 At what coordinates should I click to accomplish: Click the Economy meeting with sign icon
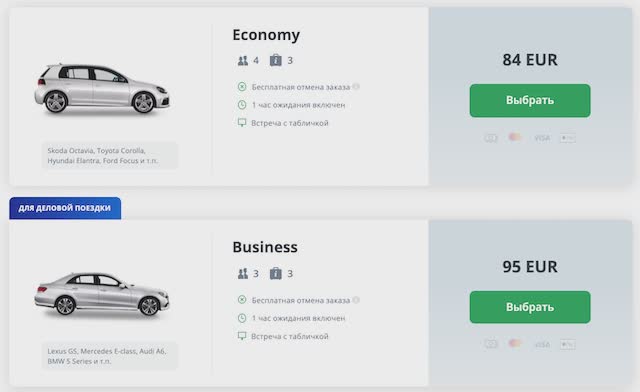242,122
